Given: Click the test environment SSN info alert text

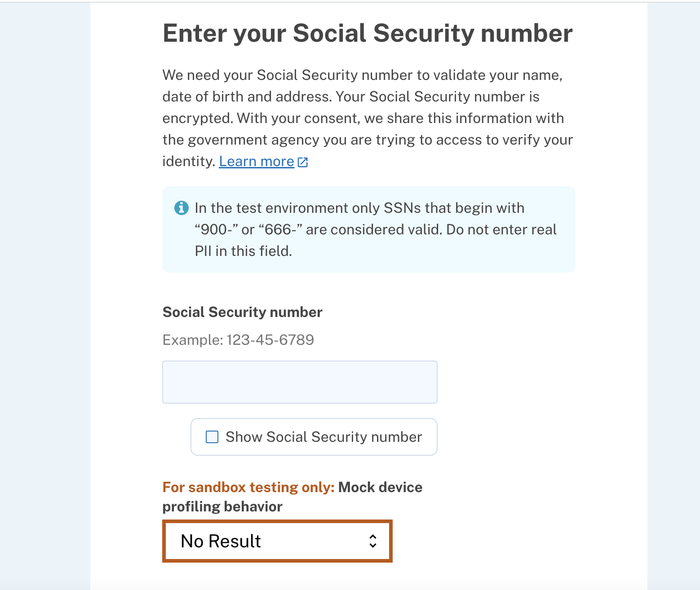Looking at the screenshot, I should click(359, 208).
